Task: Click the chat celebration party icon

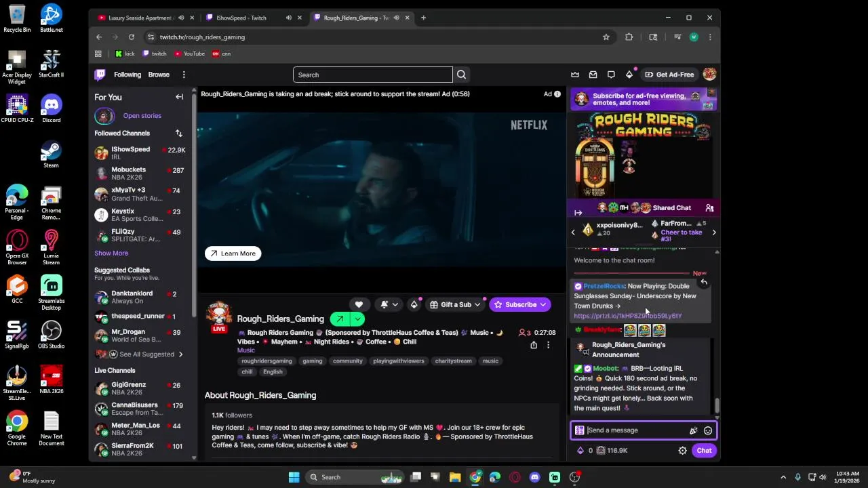Action: point(693,430)
